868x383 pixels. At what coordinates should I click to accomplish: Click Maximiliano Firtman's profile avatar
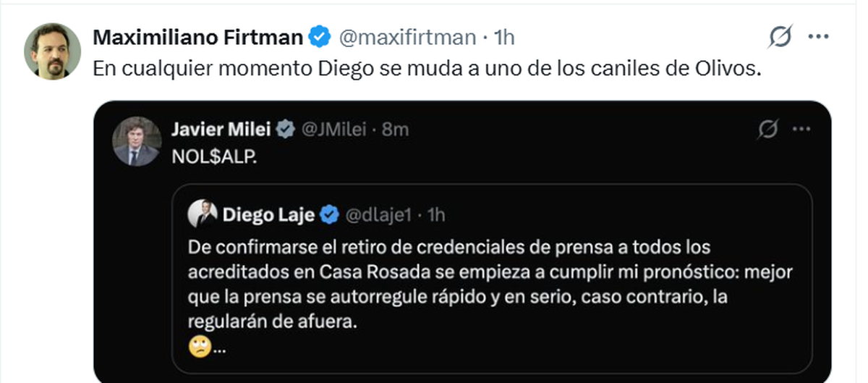tap(52, 51)
